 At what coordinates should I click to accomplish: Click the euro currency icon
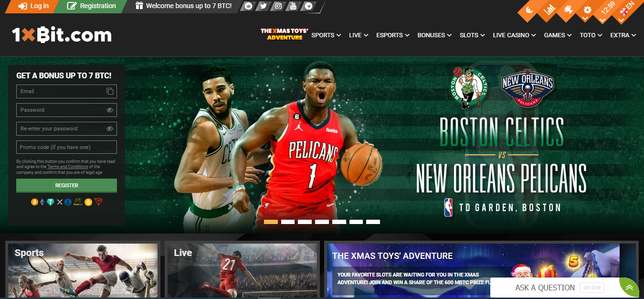tap(529, 10)
